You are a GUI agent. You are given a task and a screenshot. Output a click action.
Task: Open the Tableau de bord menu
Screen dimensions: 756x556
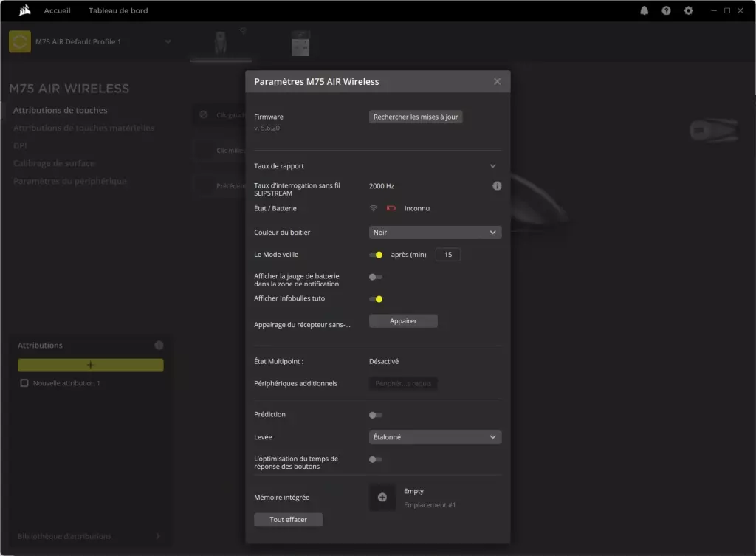coord(118,10)
